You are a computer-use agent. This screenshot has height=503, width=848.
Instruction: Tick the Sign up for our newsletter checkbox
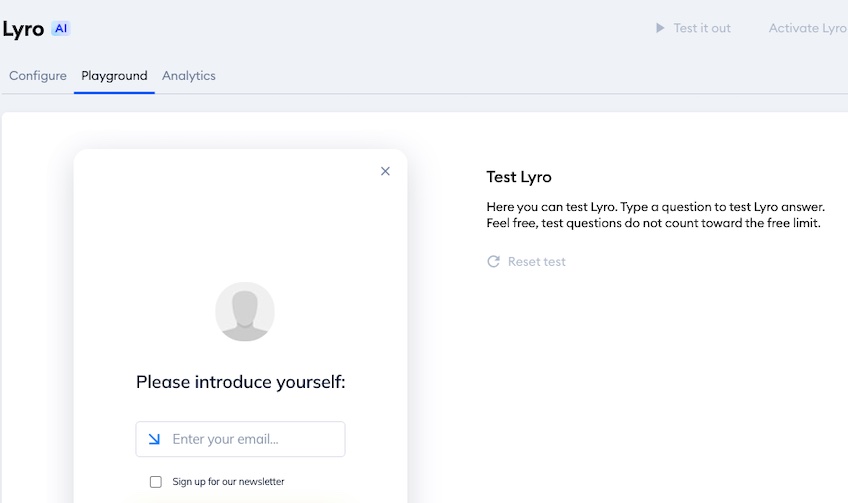(x=156, y=482)
